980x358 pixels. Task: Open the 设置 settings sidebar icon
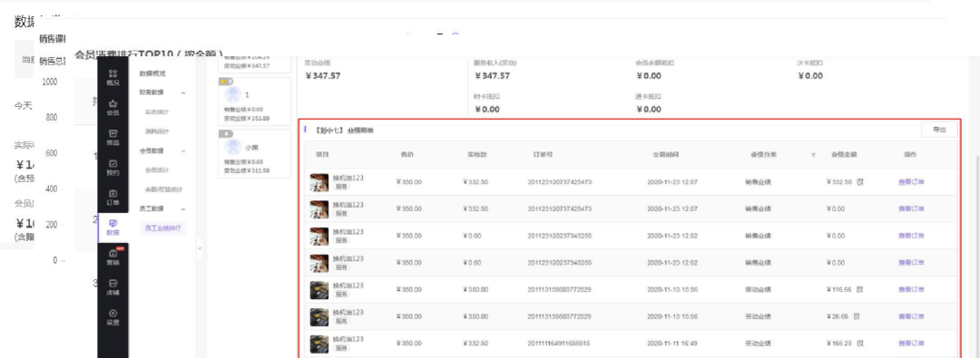pos(113,317)
